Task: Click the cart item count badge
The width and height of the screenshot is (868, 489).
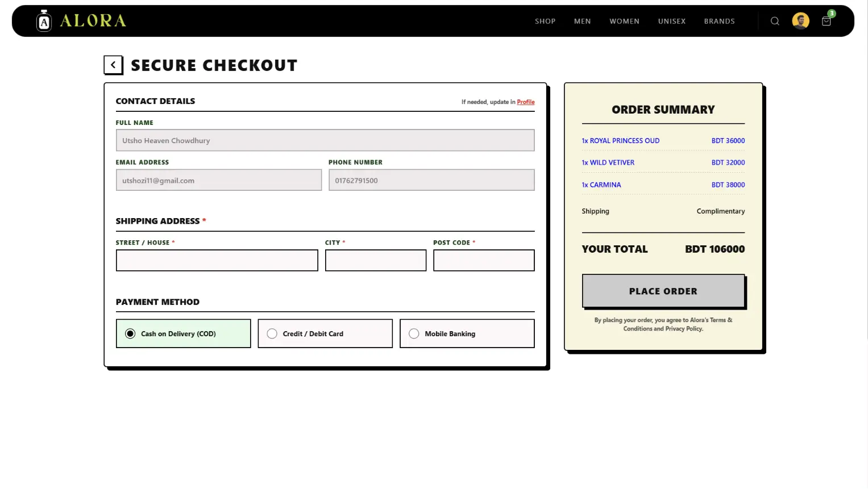Action: point(831,14)
